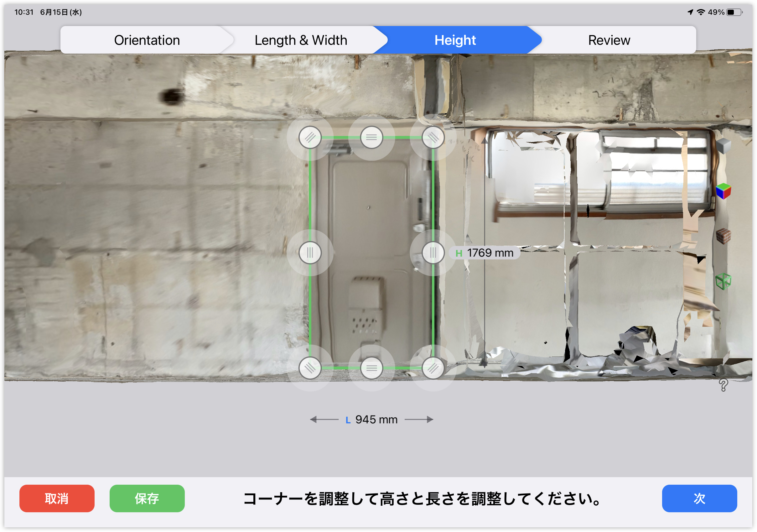
Task: Select the bottom-left corner handle
Action: point(310,368)
